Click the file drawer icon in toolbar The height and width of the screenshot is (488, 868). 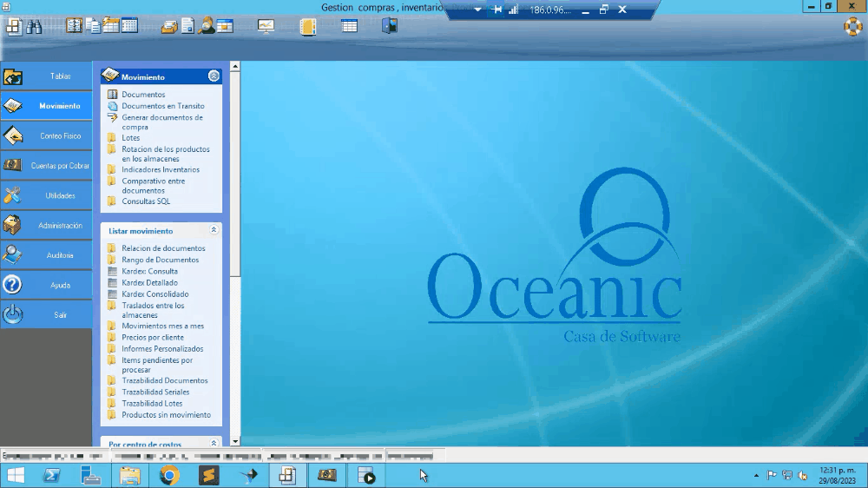click(168, 26)
